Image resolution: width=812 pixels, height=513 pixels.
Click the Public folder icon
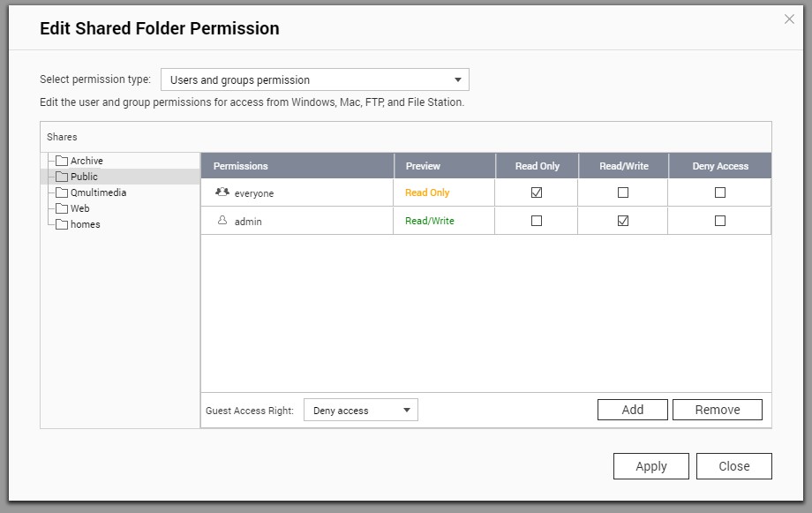[62, 177]
